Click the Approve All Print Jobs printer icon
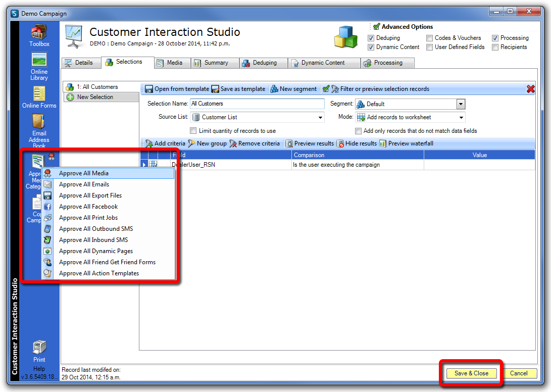The width and height of the screenshot is (551, 392). [x=47, y=218]
